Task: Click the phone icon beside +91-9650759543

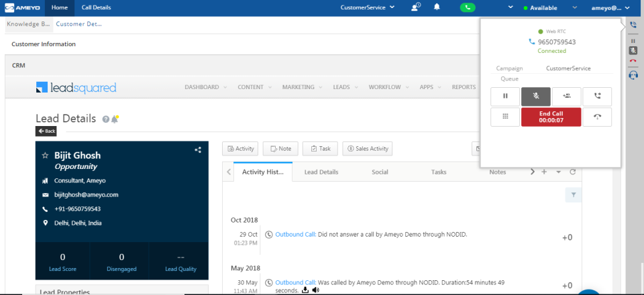Action: (45, 209)
